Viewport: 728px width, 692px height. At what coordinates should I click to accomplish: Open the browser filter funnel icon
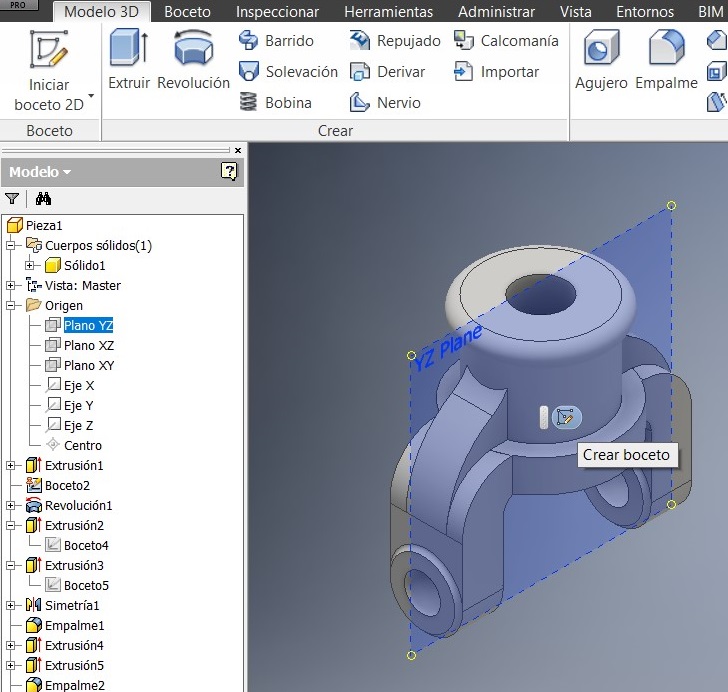pyautogui.click(x=12, y=199)
